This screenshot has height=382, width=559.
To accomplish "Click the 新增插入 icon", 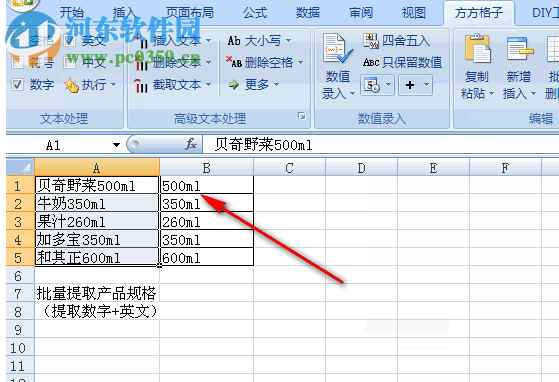I will coord(520,49).
